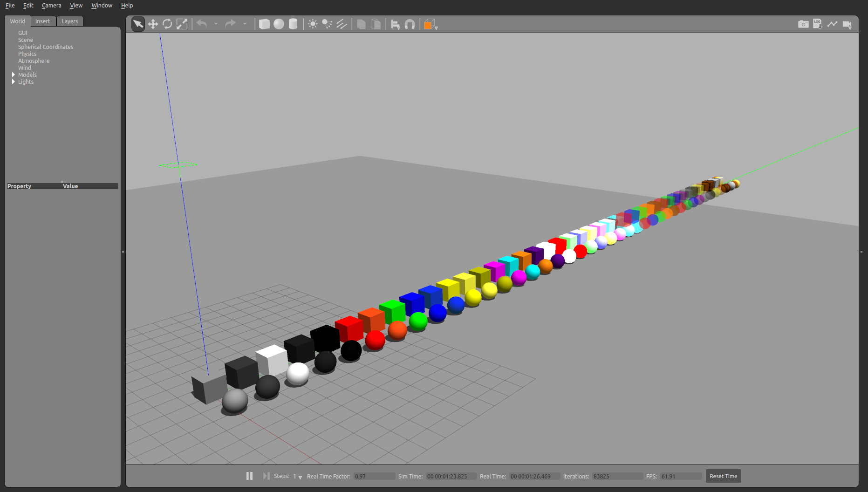Select the gray cube nearest the camera

[209, 389]
